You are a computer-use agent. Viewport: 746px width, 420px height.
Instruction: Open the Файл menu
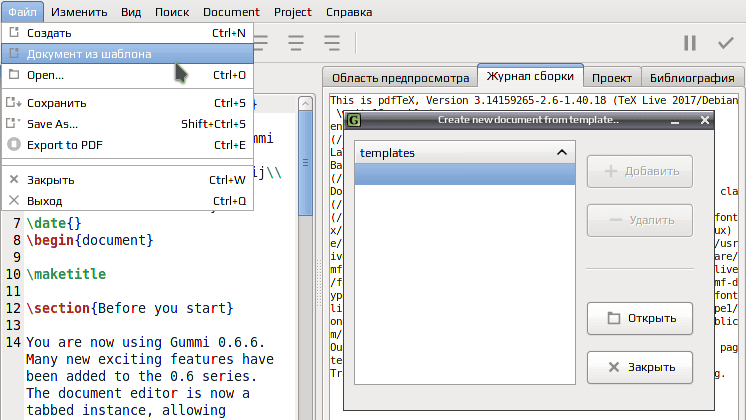point(22,12)
